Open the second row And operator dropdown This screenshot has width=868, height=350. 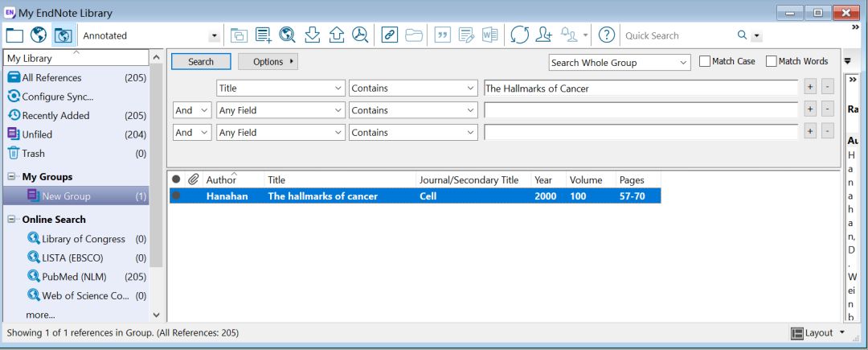coord(192,110)
